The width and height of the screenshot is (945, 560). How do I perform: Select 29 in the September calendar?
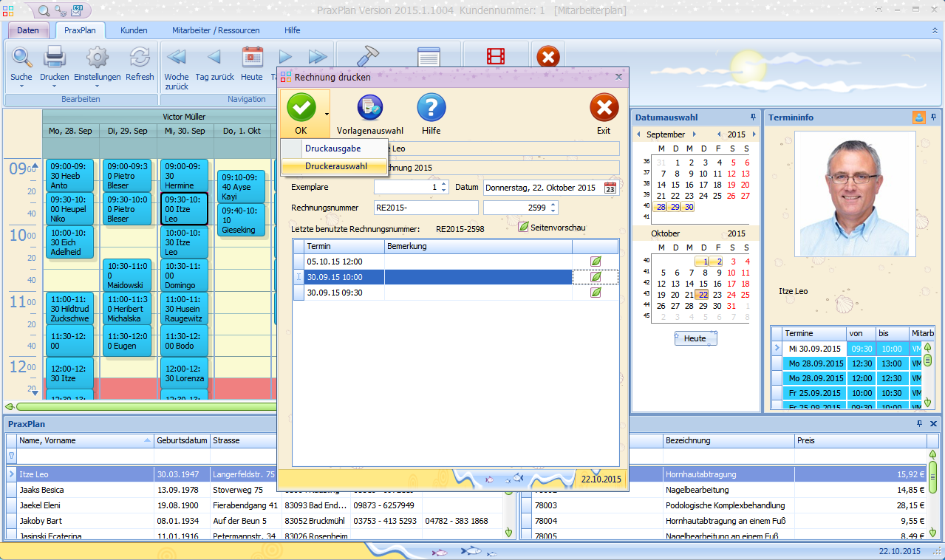click(x=675, y=207)
